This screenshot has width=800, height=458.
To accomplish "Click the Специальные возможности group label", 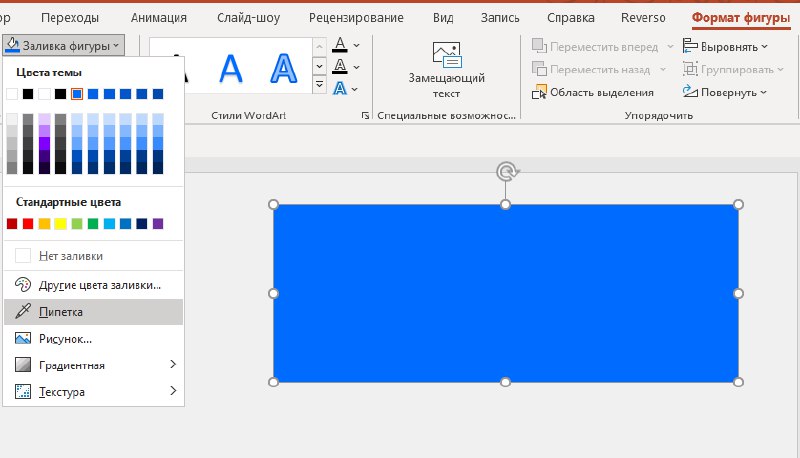I will pos(446,116).
